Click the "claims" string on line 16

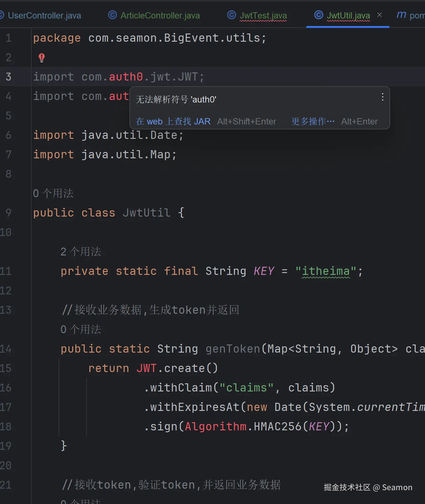coord(247,388)
